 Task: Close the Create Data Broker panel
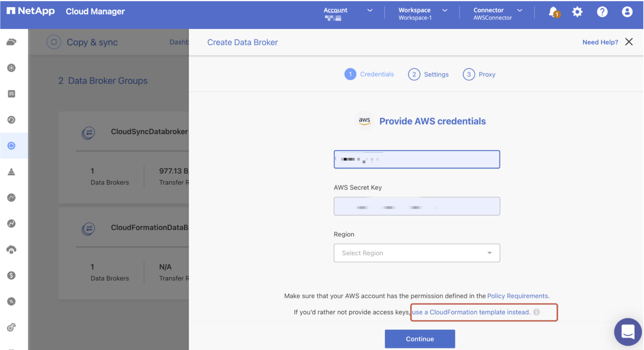coord(629,42)
